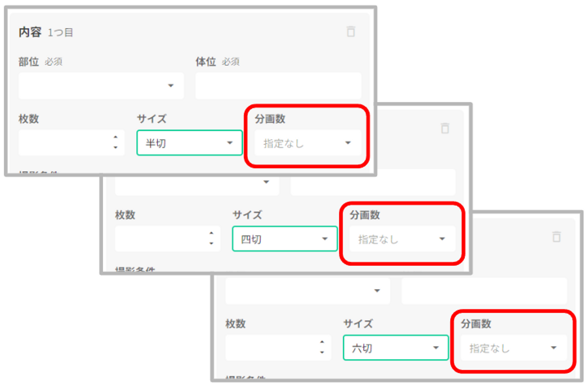Click the 体位 input field in top panel
Screen dimensions: 588x388
pyautogui.click(x=278, y=86)
